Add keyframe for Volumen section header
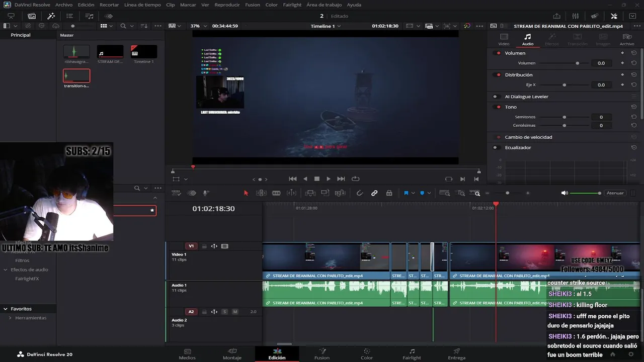The image size is (644, 362). (622, 53)
